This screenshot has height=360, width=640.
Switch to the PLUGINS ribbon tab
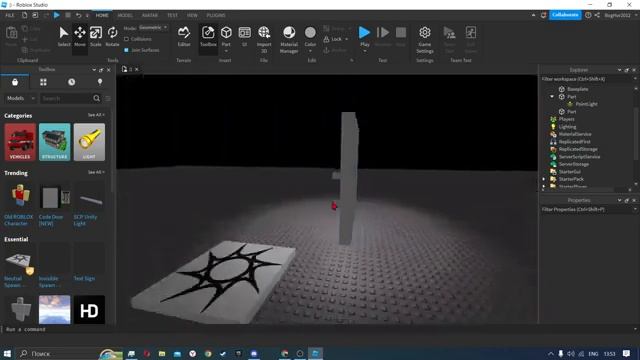click(x=216, y=15)
